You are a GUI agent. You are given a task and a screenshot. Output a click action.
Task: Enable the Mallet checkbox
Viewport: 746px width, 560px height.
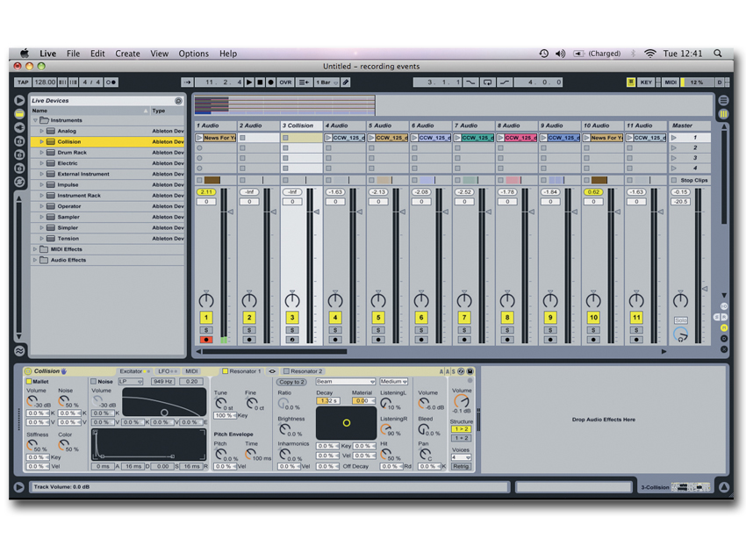pos(29,382)
